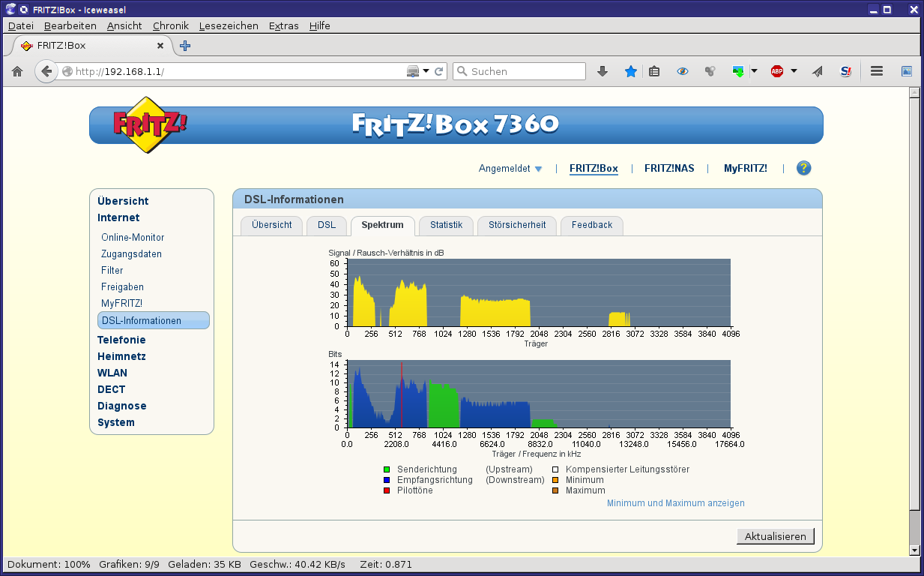
Task: Click the Aktualisieren button
Action: pos(776,536)
